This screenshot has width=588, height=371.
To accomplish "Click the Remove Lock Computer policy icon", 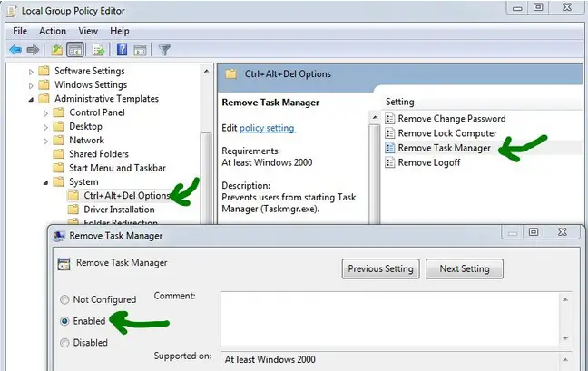I will 390,133.
